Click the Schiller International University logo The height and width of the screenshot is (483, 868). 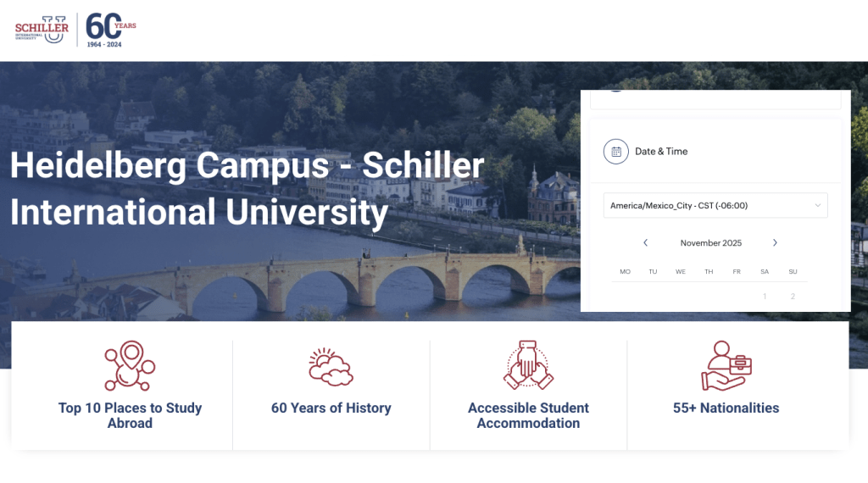[x=42, y=30]
